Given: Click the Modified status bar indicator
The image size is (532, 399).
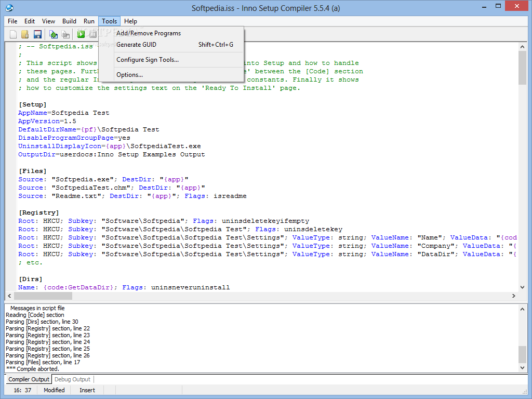Looking at the screenshot, I should tap(54, 390).
